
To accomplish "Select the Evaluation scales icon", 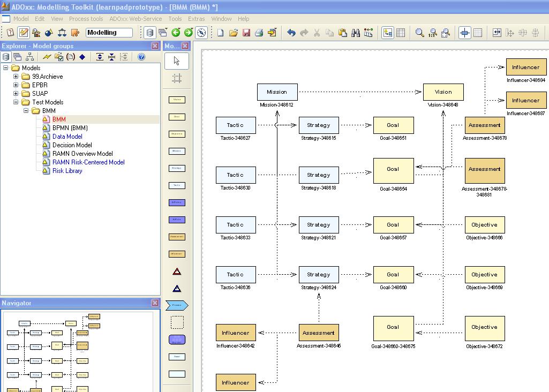I will pos(62,33).
